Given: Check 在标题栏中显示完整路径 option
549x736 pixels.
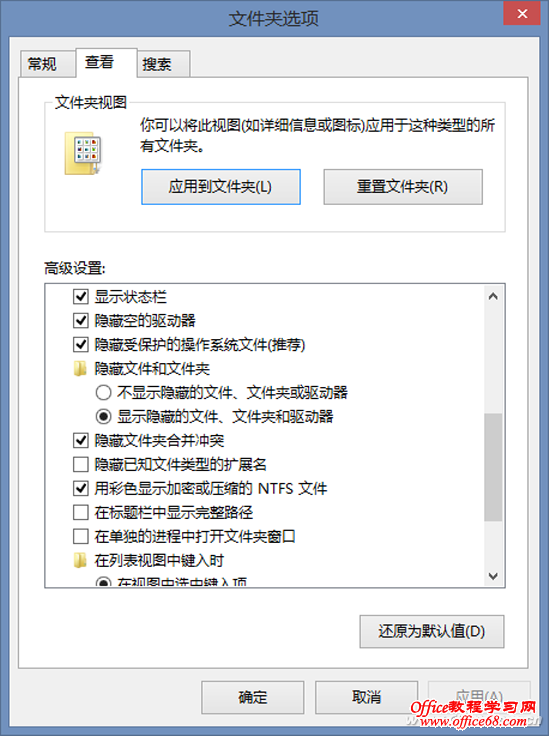Looking at the screenshot, I should (81, 513).
